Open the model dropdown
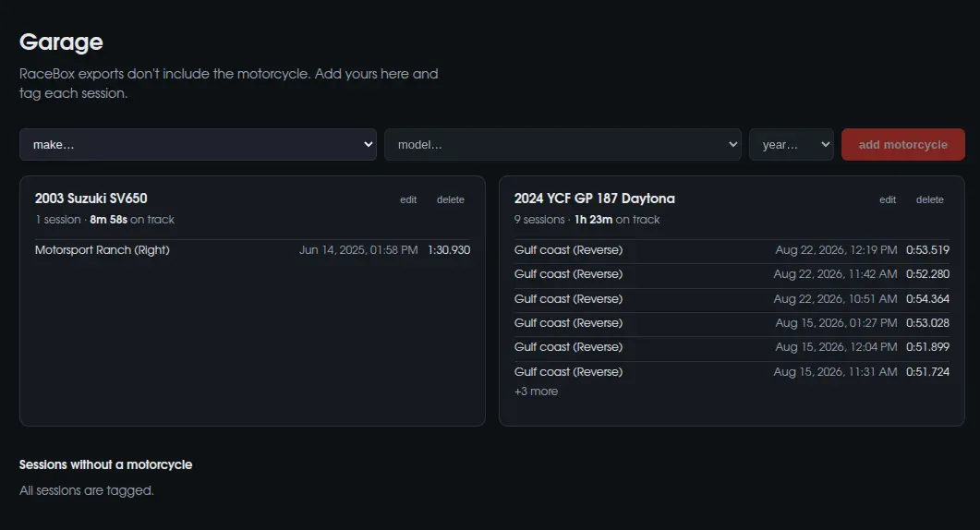This screenshot has width=980, height=530. [x=563, y=144]
